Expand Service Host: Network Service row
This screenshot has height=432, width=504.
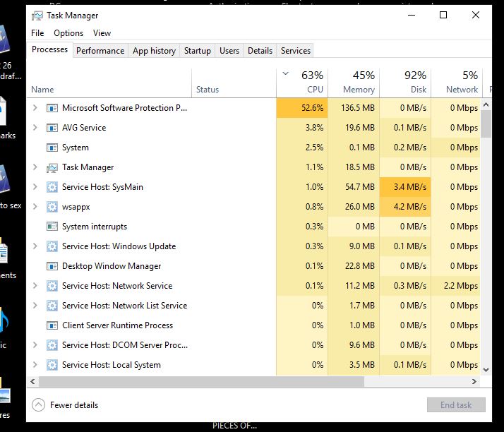pos(35,286)
